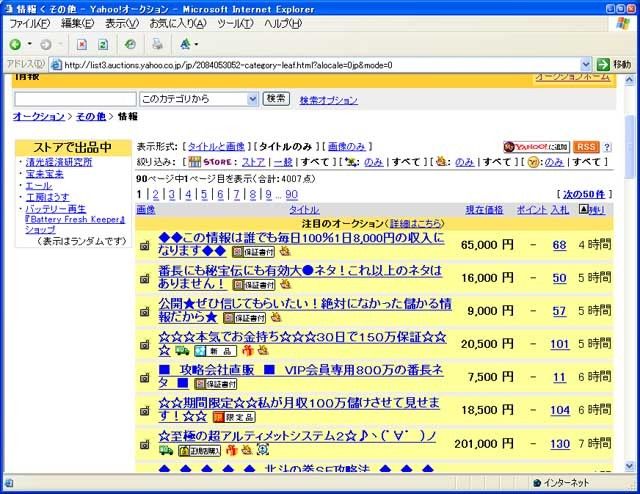Open the ツール(T) menu
The height and width of the screenshot is (494, 640).
click(235, 24)
